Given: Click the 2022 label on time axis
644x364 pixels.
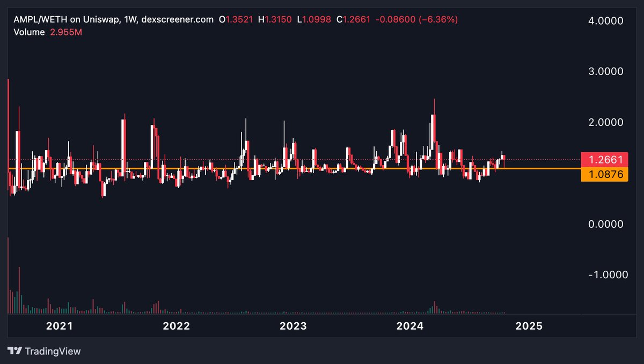Looking at the screenshot, I should pos(176,326).
